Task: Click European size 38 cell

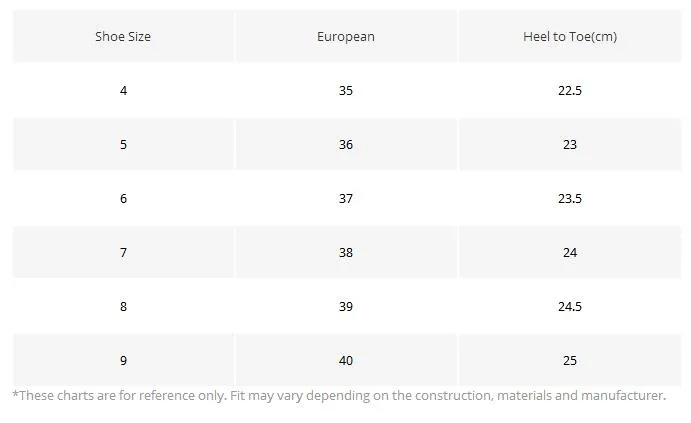Action: tap(346, 252)
